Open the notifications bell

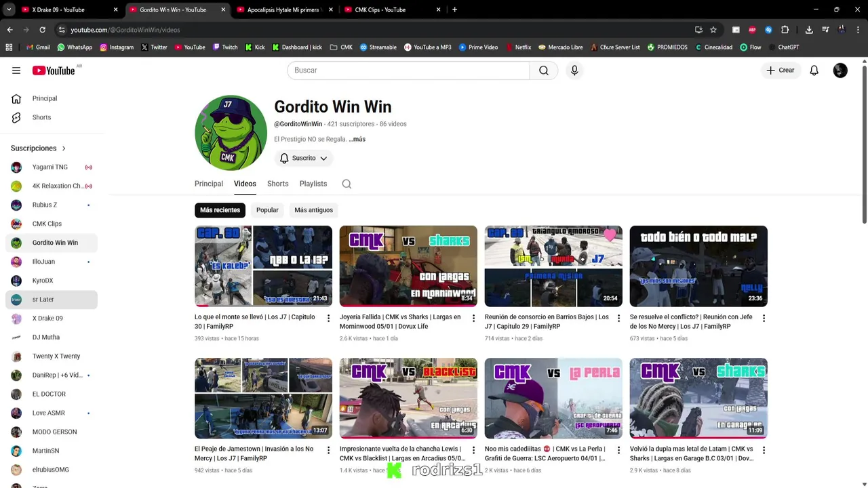coord(814,70)
